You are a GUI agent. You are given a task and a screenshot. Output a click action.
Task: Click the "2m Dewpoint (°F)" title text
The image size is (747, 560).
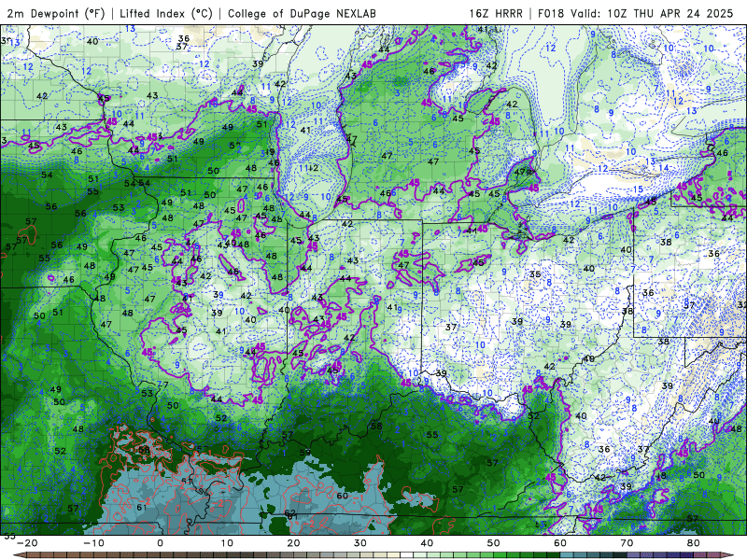56,14
